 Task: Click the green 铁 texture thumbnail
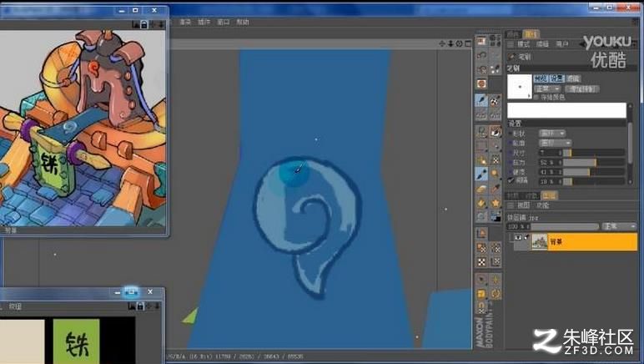pos(77,341)
